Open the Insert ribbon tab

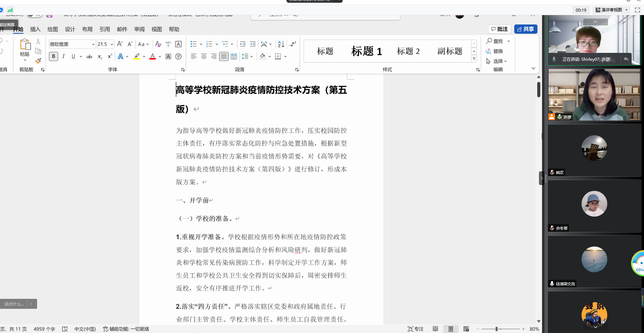point(35,29)
